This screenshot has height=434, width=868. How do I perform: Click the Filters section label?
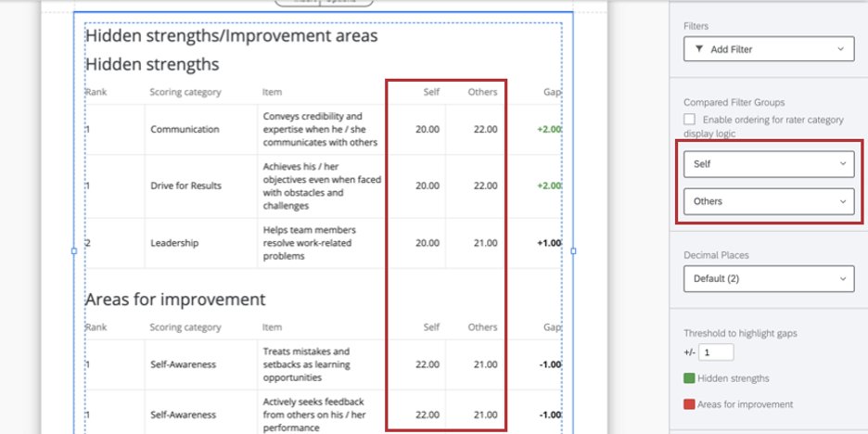click(x=696, y=26)
